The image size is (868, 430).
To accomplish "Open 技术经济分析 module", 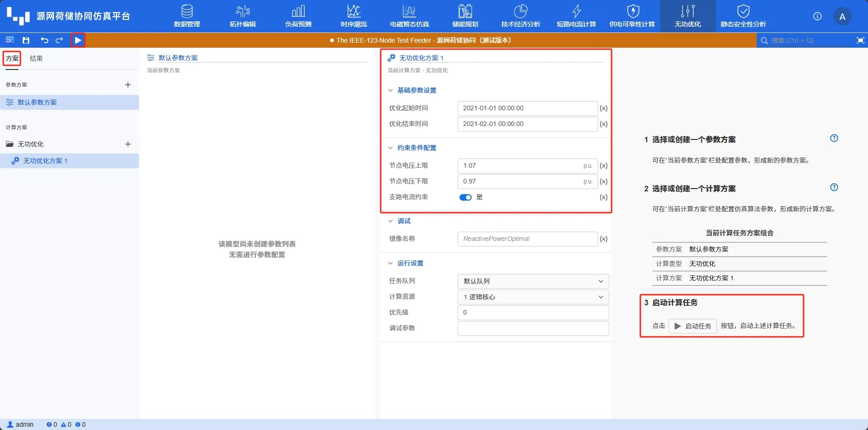I will coord(521,16).
